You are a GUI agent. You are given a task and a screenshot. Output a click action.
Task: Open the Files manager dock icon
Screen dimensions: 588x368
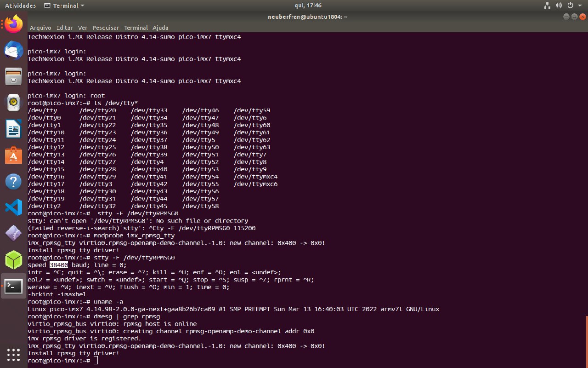(14, 76)
